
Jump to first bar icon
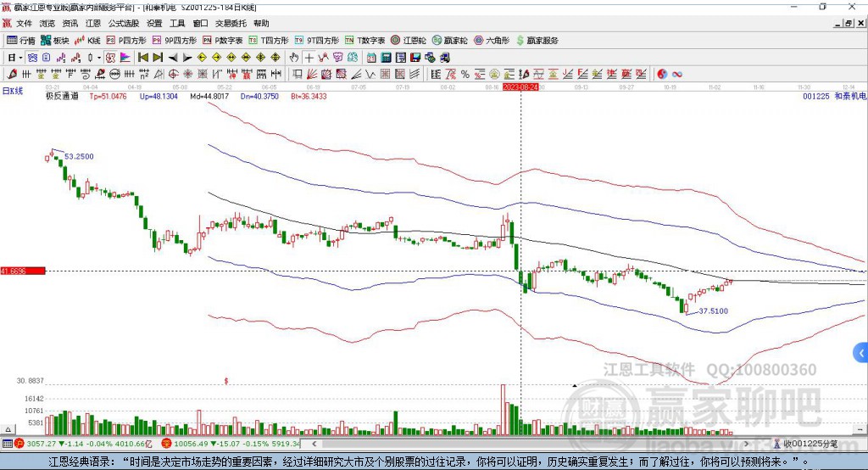point(143,58)
